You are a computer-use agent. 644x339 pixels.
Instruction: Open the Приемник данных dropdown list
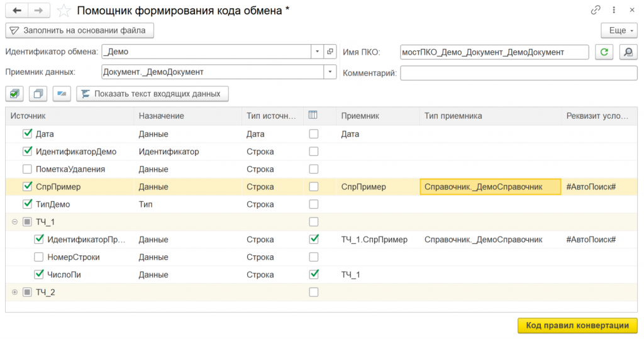330,72
